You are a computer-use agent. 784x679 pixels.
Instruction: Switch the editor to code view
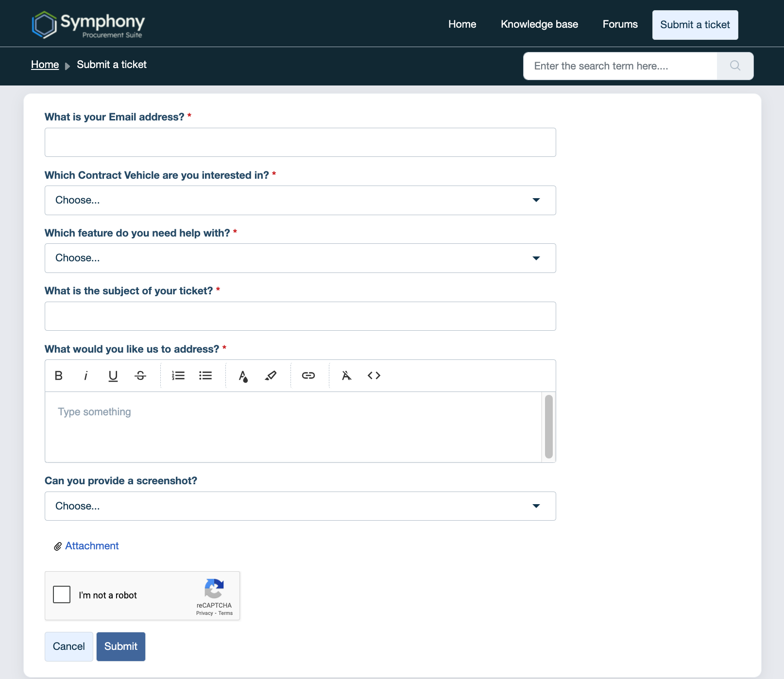(374, 375)
